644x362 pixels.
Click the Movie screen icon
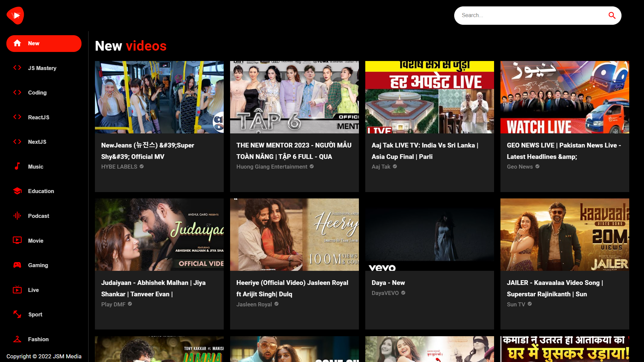pyautogui.click(x=17, y=240)
